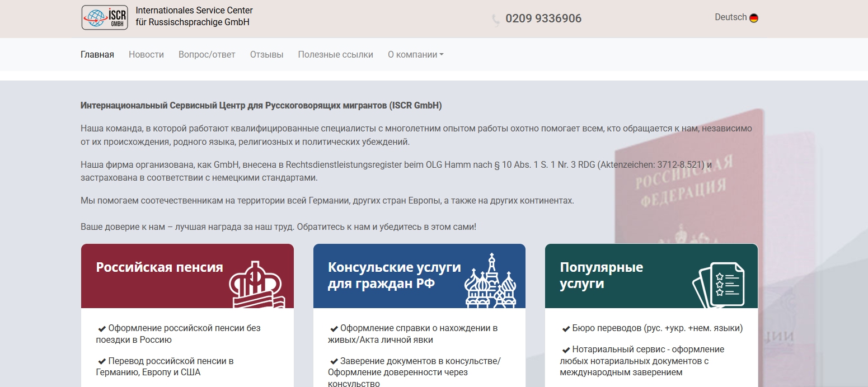Click paragraph mentioning OLG Hamm register
This screenshot has height=387, width=868.
(396, 171)
